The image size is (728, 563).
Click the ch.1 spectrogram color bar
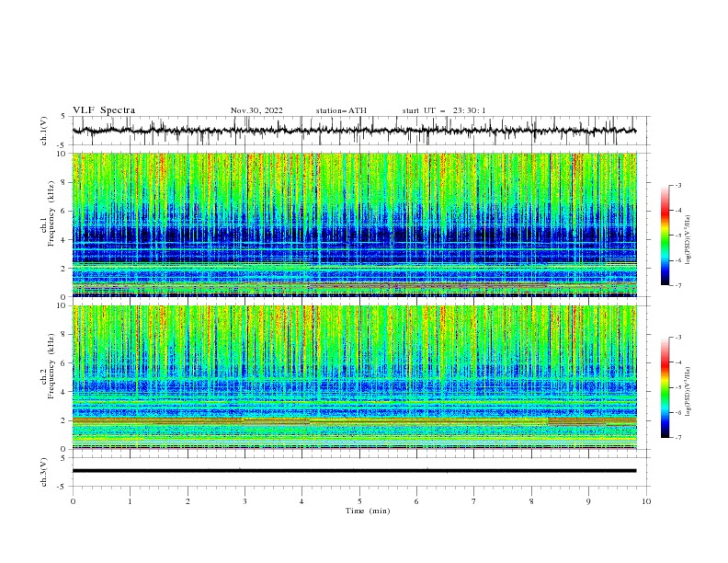[x=665, y=235]
